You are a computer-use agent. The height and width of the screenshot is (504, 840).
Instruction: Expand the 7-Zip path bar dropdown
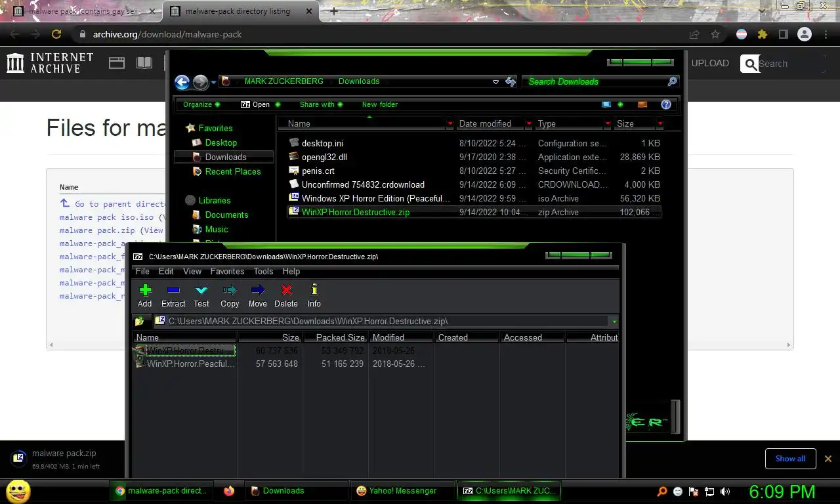614,322
